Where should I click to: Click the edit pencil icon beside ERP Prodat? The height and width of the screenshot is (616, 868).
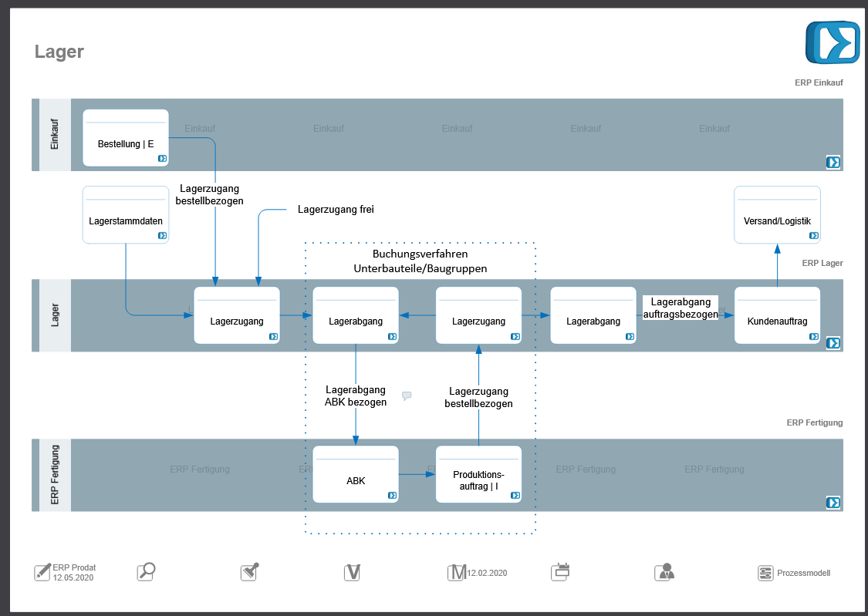point(42,572)
